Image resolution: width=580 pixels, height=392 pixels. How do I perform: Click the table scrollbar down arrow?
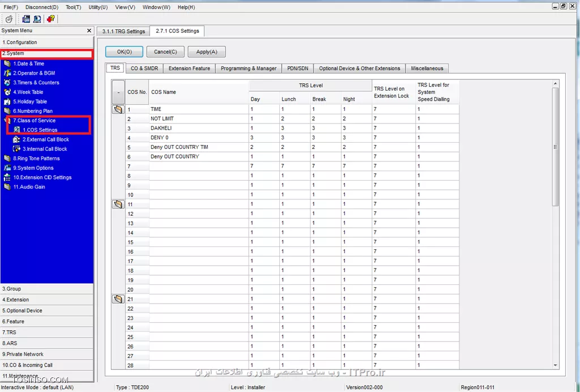pyautogui.click(x=555, y=365)
